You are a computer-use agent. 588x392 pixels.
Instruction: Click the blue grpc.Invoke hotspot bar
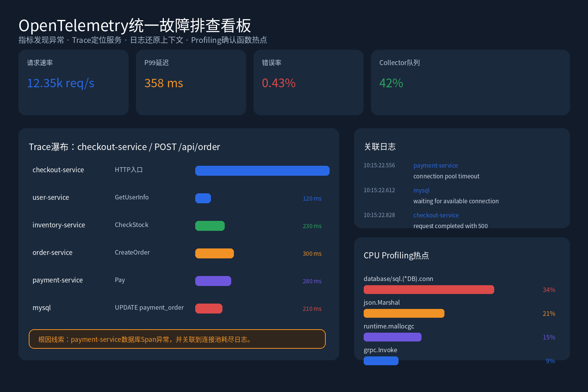point(381,361)
